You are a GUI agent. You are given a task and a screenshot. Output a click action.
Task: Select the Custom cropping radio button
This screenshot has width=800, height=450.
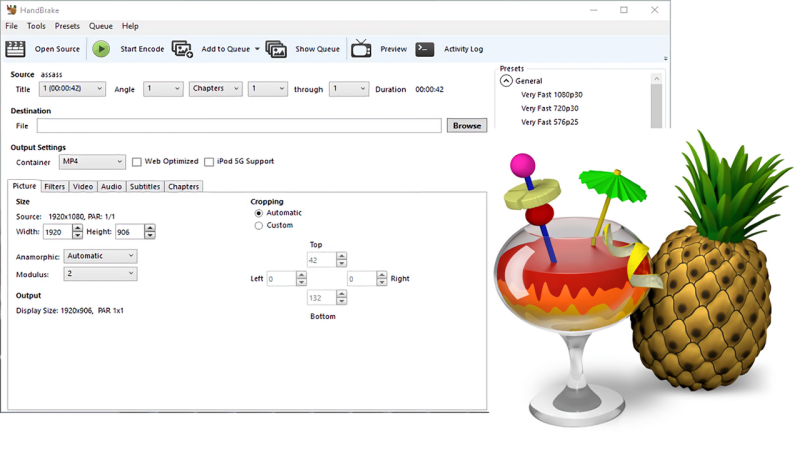click(259, 226)
